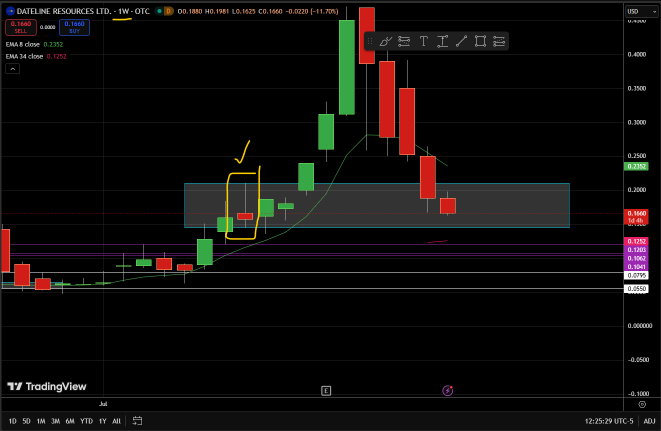Image resolution: width=661 pixels, height=431 pixels.
Task: Click the 0.1660 SELL button
Action: pos(21,27)
